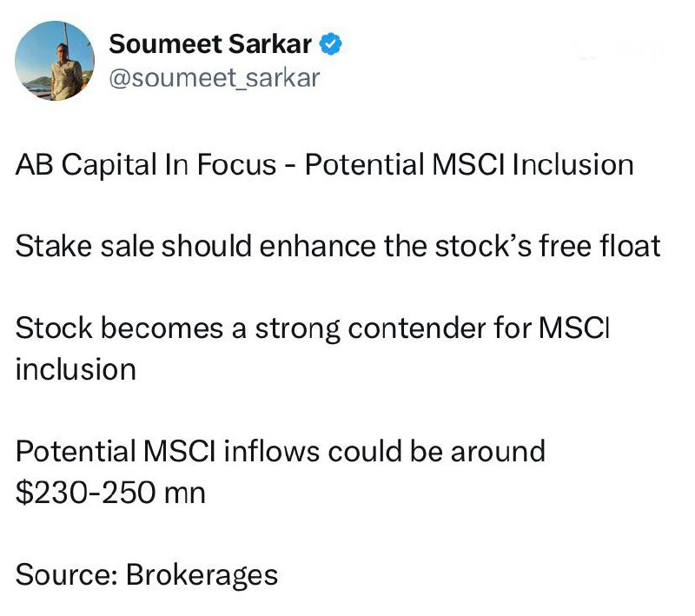This screenshot has height=616, width=695.
Task: Click Soumeet Sarkar's profile picture
Action: point(56,60)
